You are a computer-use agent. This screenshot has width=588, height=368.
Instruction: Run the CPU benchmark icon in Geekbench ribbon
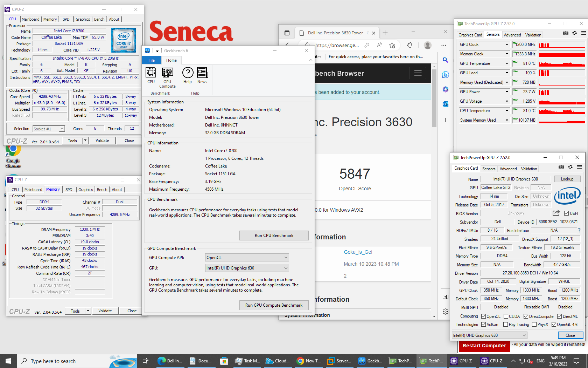[151, 76]
